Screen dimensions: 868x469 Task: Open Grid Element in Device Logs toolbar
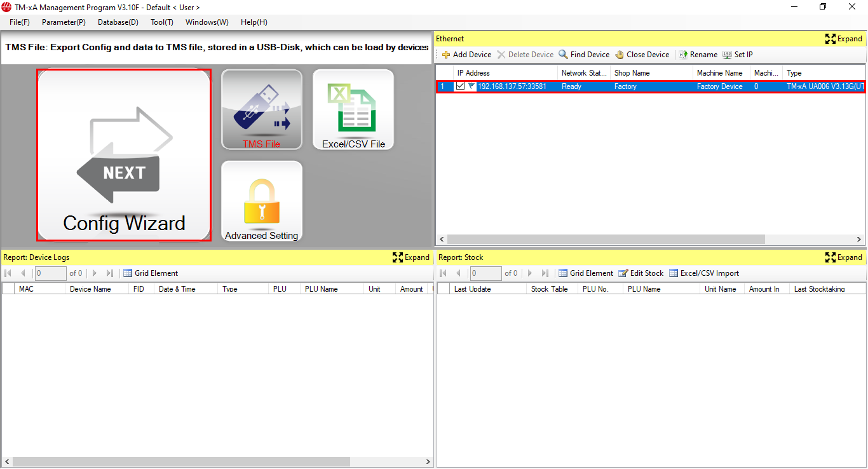(151, 273)
